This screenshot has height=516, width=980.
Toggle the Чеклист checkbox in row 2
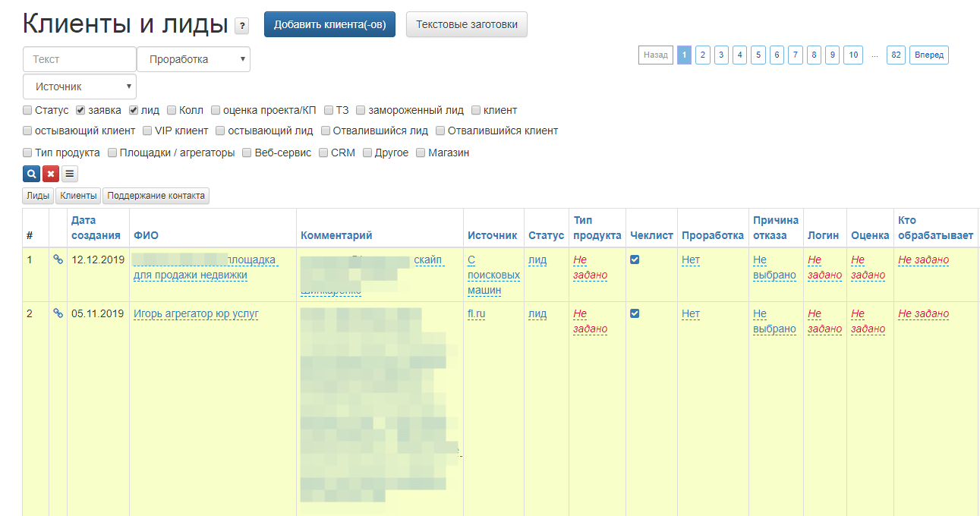pyautogui.click(x=635, y=313)
